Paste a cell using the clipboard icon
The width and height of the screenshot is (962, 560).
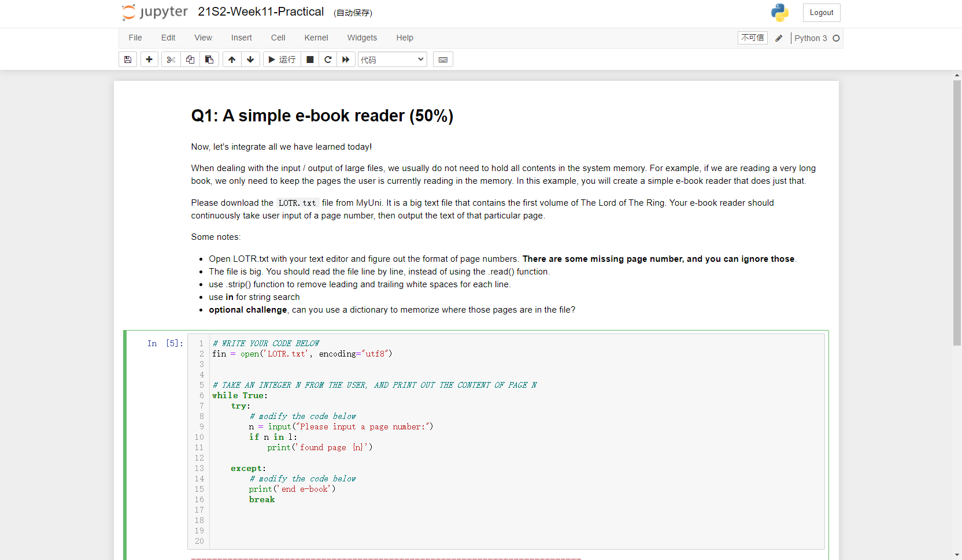tap(209, 59)
